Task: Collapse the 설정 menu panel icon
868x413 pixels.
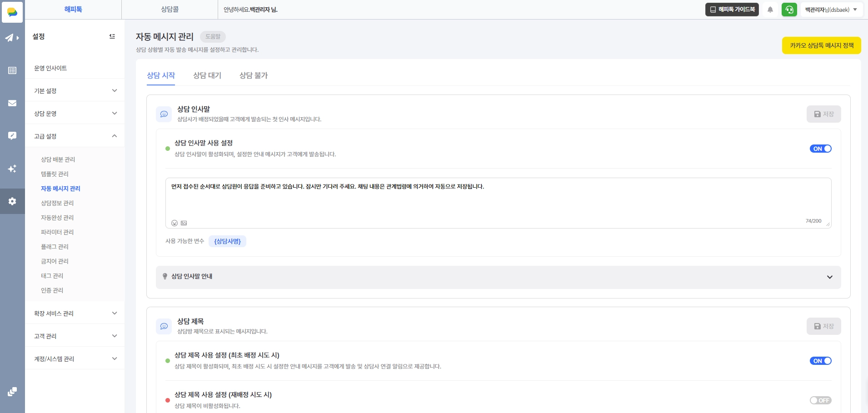Action: 112,36
